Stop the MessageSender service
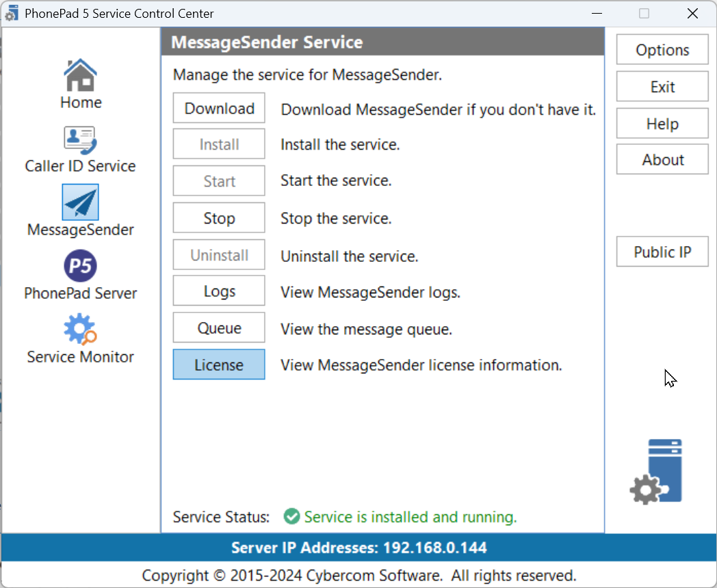This screenshot has height=588, width=717. pyautogui.click(x=219, y=218)
